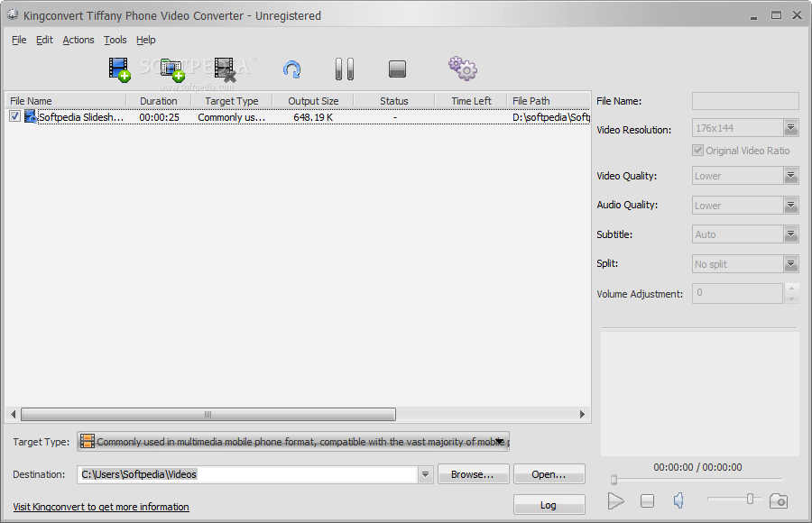Image resolution: width=812 pixels, height=523 pixels.
Task: Click the preview Stop button
Action: [647, 500]
